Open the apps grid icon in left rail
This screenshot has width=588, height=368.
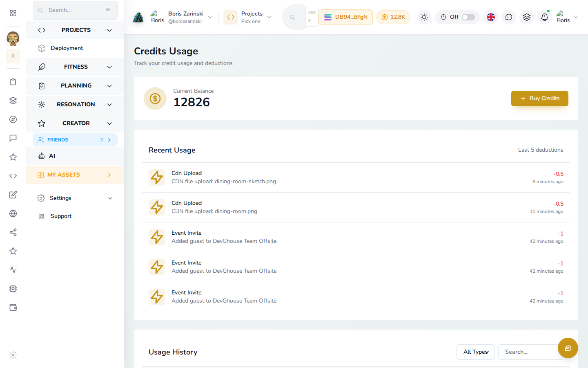(x=13, y=13)
